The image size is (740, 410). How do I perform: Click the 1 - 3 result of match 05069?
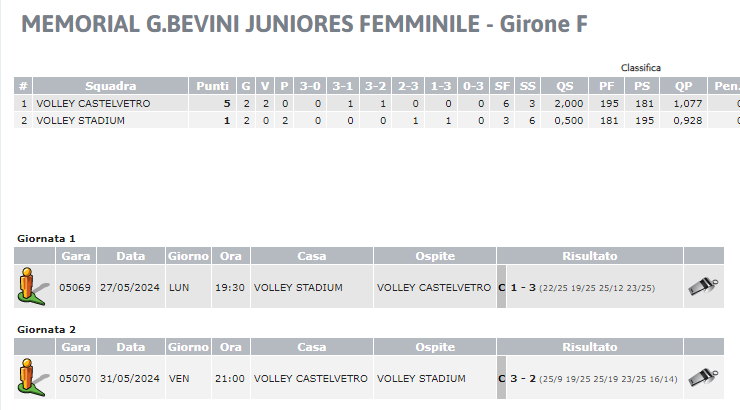click(523, 287)
